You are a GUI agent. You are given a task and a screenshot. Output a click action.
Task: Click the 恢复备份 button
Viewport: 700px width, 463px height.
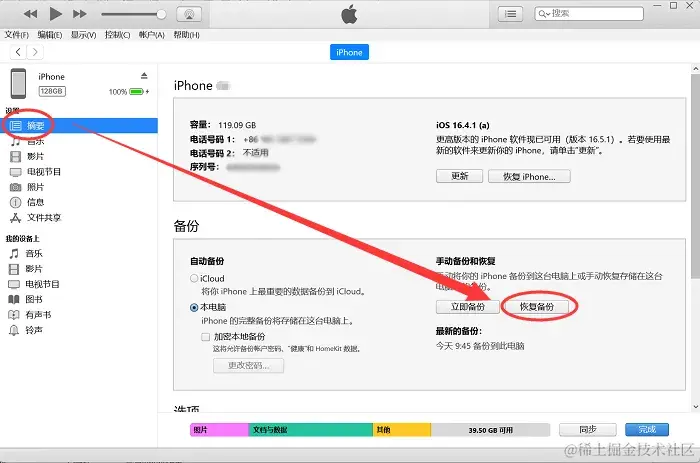[537, 307]
